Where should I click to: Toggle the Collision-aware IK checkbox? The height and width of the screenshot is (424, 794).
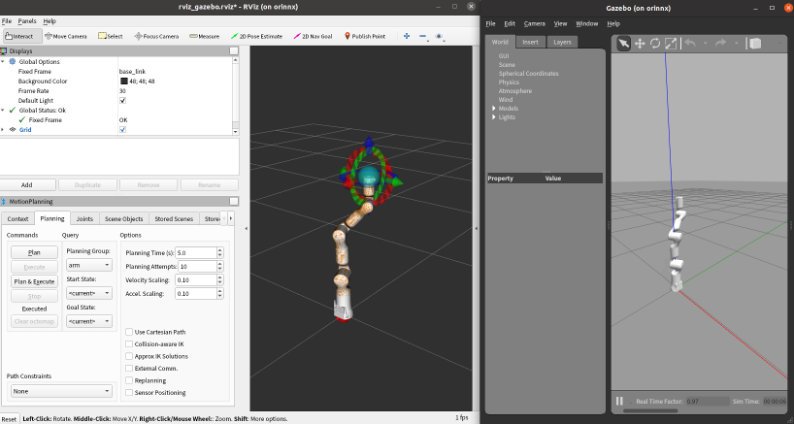click(128, 343)
